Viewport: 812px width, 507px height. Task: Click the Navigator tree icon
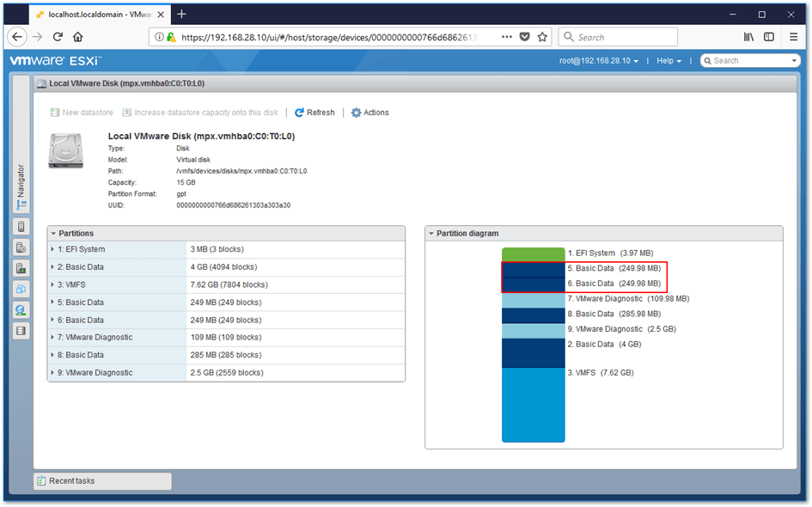tap(21, 205)
